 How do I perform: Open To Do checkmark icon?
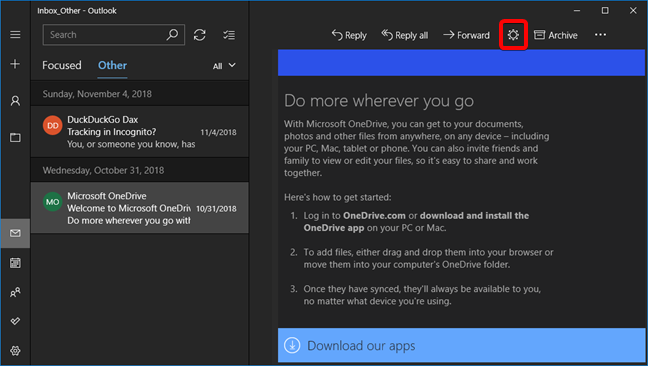click(15, 321)
